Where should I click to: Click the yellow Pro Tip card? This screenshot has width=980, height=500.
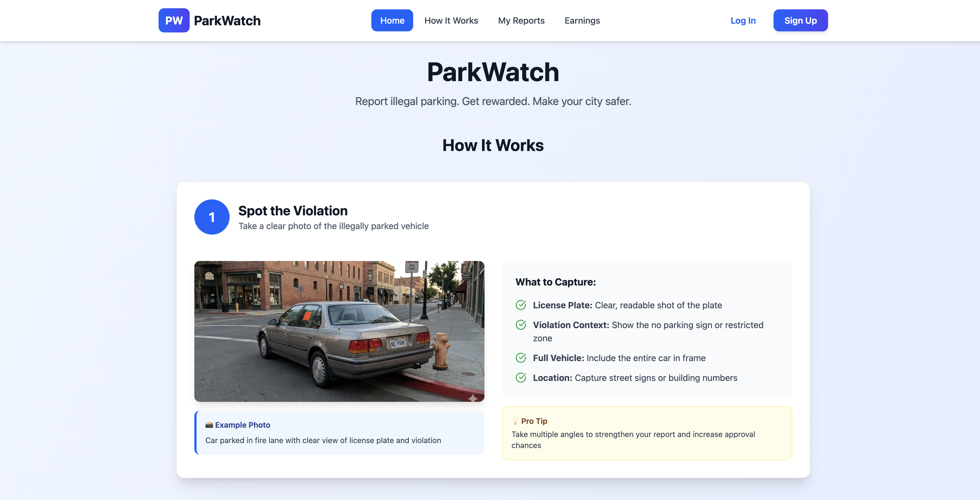(647, 433)
